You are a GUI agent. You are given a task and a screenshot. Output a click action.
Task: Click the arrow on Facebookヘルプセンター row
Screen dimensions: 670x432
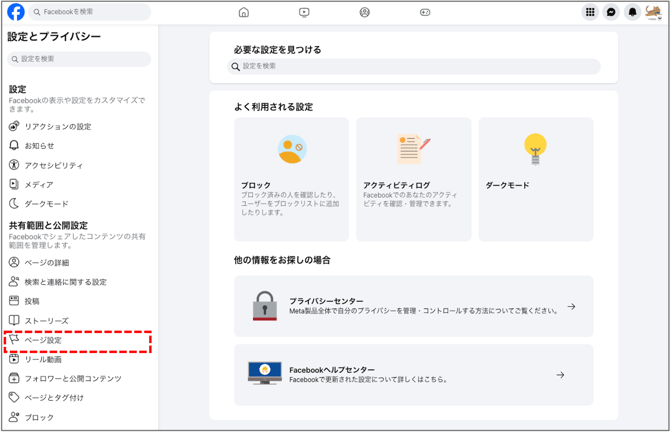click(x=560, y=375)
